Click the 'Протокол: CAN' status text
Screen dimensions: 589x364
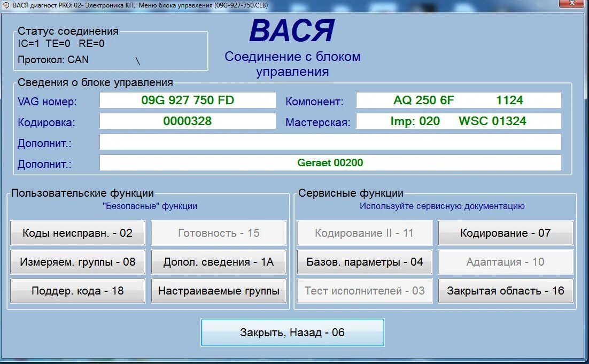[53, 60]
